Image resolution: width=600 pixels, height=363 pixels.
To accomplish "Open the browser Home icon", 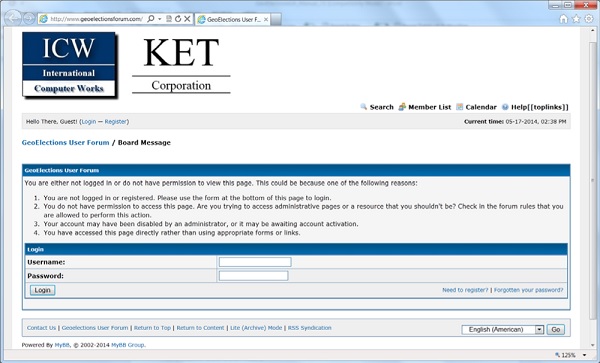I will tap(563, 19).
